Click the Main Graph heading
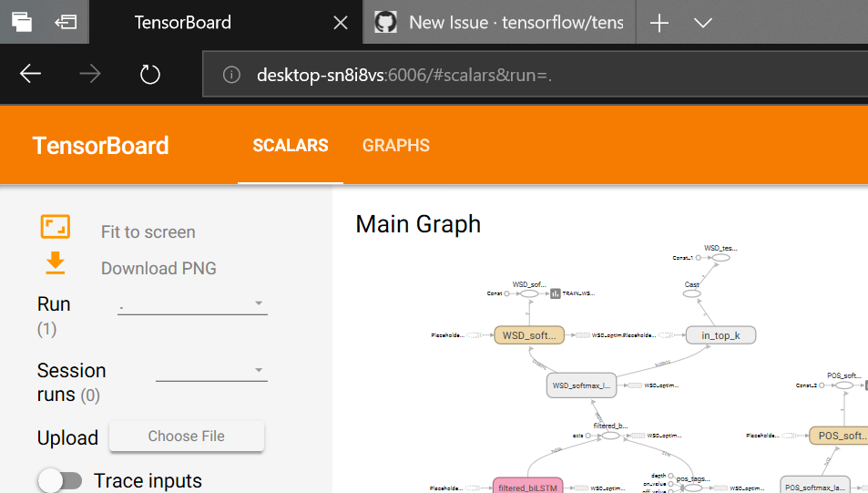Image resolution: width=868 pixels, height=493 pixels. click(418, 224)
